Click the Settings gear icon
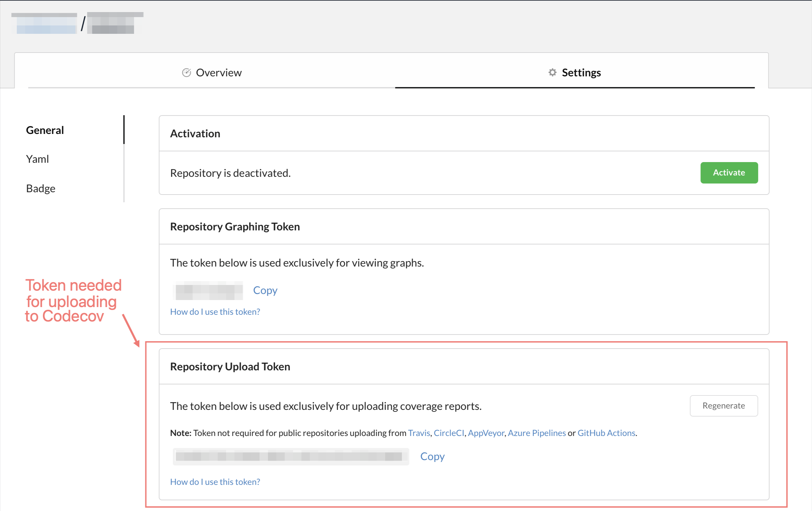This screenshot has height=511, width=812. pos(552,73)
